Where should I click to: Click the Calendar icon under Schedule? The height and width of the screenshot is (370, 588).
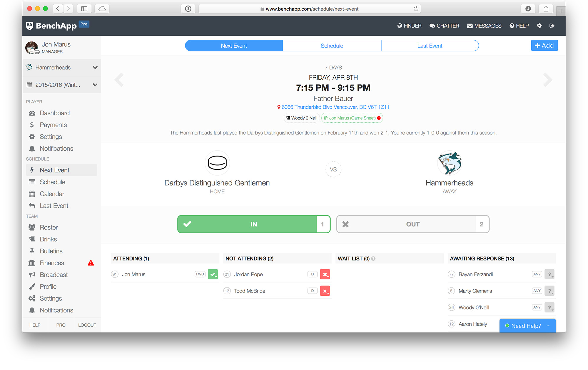coord(32,194)
